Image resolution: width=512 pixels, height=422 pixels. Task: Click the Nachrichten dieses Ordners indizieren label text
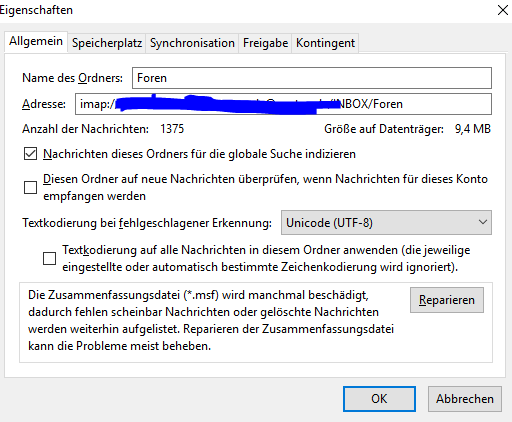(x=199, y=154)
